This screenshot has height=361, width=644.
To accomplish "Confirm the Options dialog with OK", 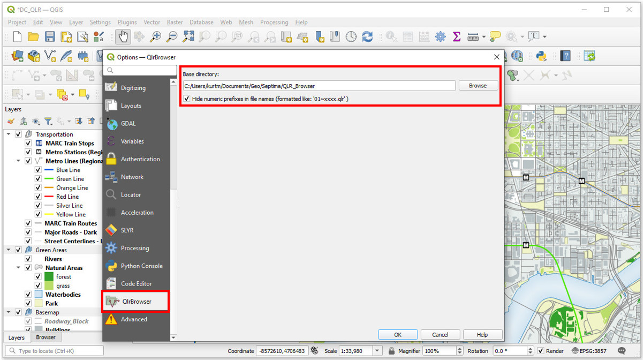I will 398,334.
